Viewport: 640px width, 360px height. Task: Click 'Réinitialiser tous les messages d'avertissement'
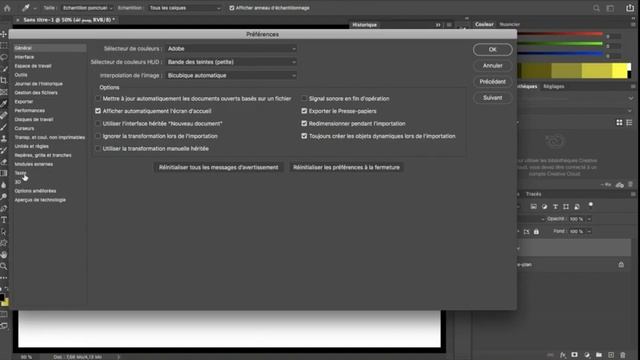[218, 167]
